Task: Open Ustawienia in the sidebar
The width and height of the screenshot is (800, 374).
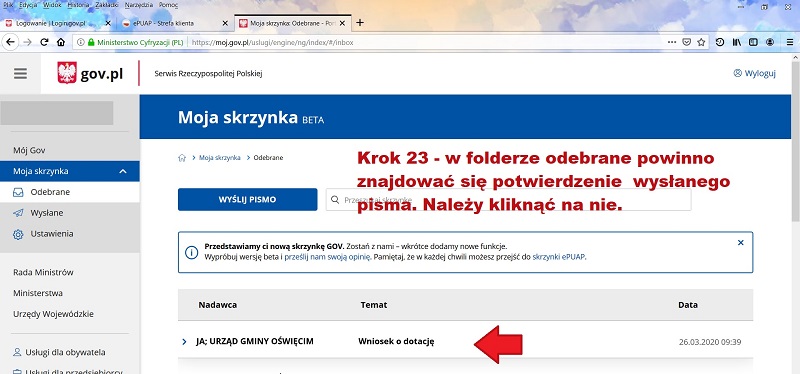Action: (x=52, y=234)
